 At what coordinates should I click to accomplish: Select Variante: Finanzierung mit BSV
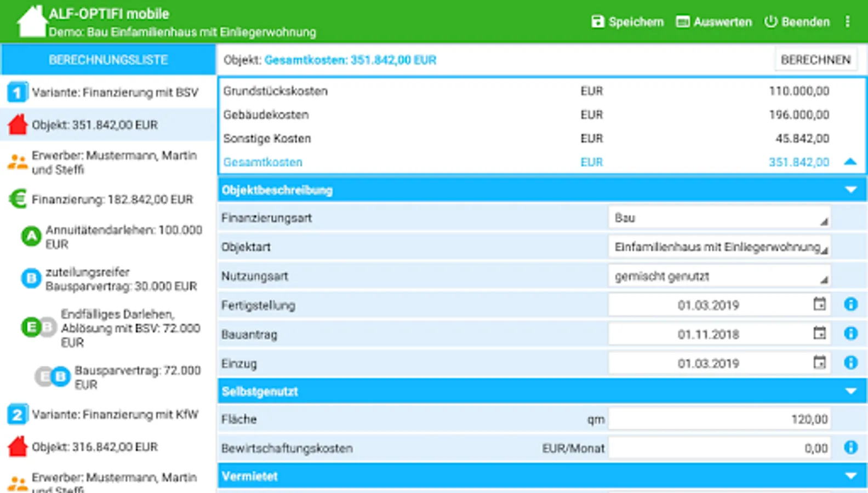pos(108,92)
